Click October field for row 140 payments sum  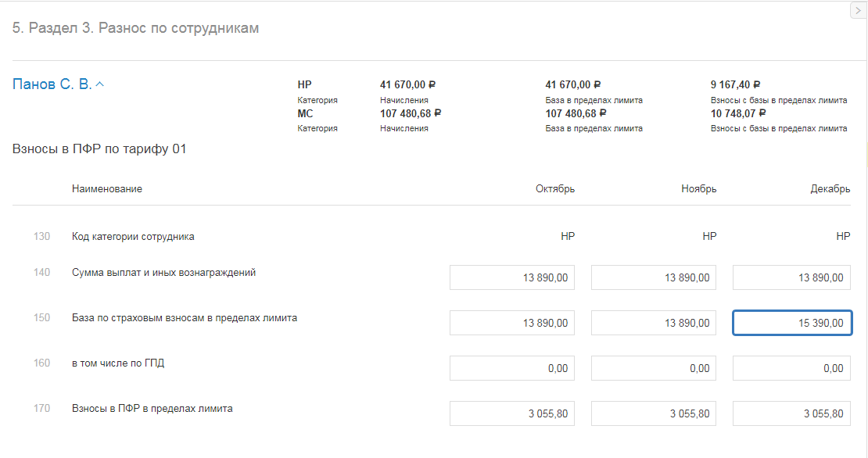click(x=513, y=277)
